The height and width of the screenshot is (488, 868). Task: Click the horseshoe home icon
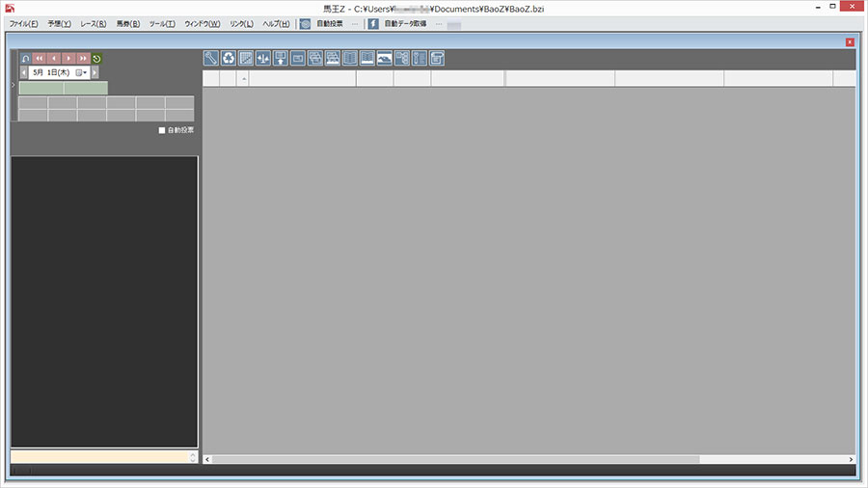tap(25, 58)
